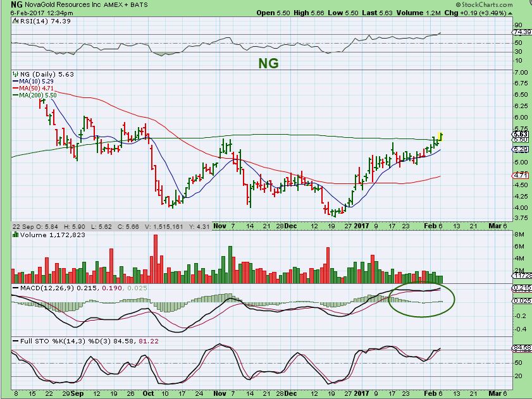Click the RSI indicator line icon
The height and width of the screenshot is (399, 532).
(x=16, y=21)
